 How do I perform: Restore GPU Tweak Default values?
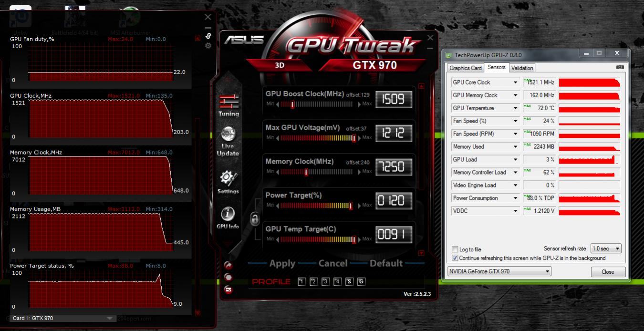click(x=386, y=263)
